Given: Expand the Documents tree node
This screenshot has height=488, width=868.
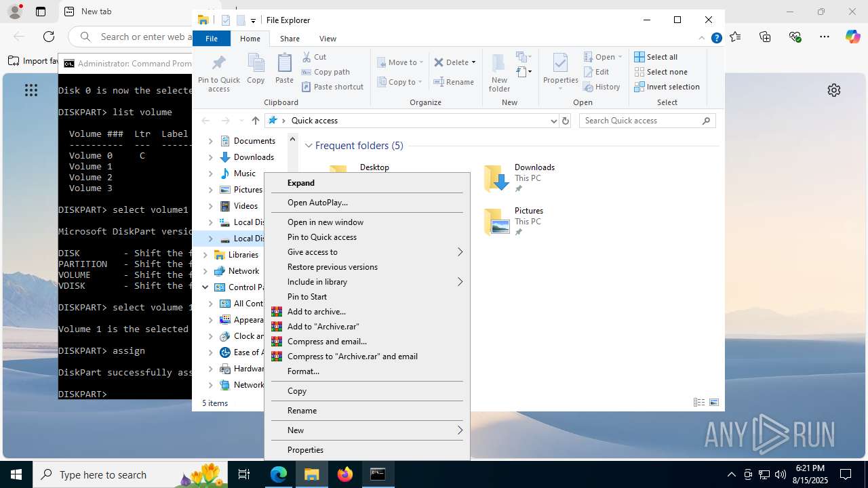Looking at the screenshot, I should pyautogui.click(x=210, y=141).
